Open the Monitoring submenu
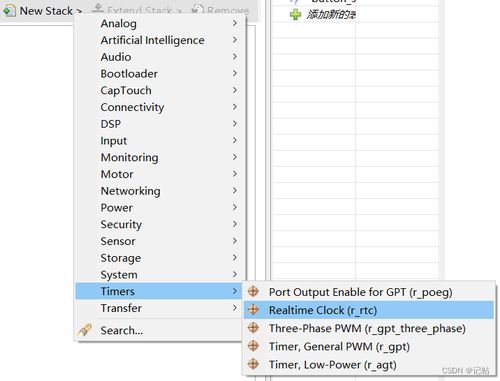Image resolution: width=500 pixels, height=381 pixels. point(160,157)
